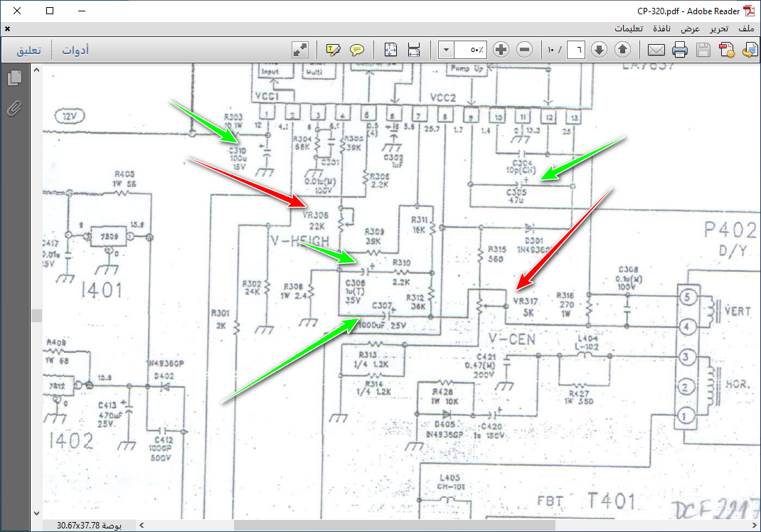This screenshot has height=532, width=761.
Task: Enable fit to window width view
Action: (414, 50)
